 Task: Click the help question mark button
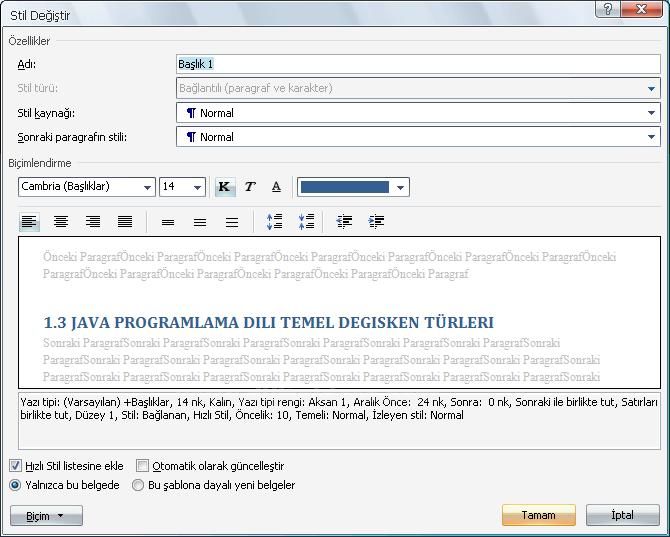point(608,9)
